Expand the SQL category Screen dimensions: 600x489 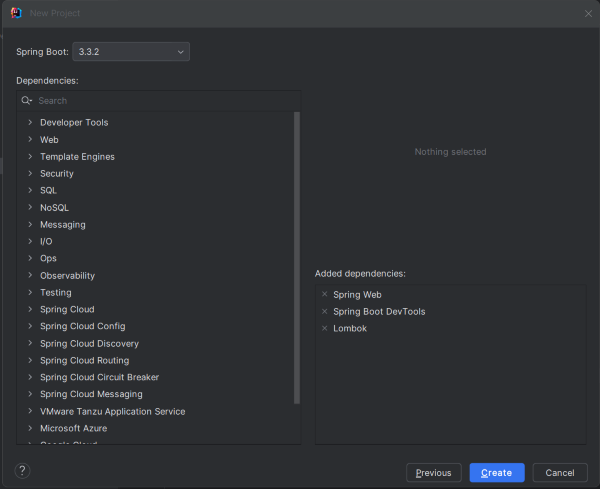[x=30, y=190]
